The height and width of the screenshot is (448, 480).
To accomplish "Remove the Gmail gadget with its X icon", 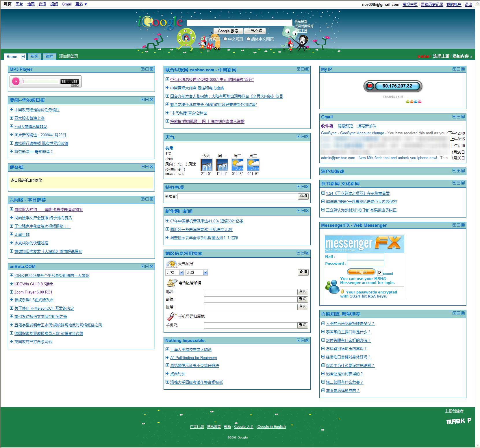I will tap(463, 117).
